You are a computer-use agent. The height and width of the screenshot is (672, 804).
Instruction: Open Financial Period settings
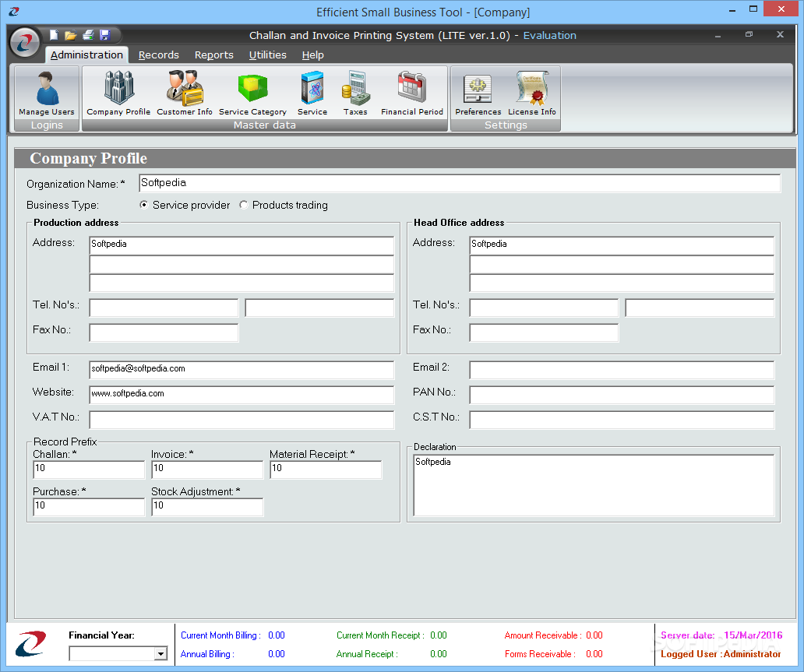point(412,93)
